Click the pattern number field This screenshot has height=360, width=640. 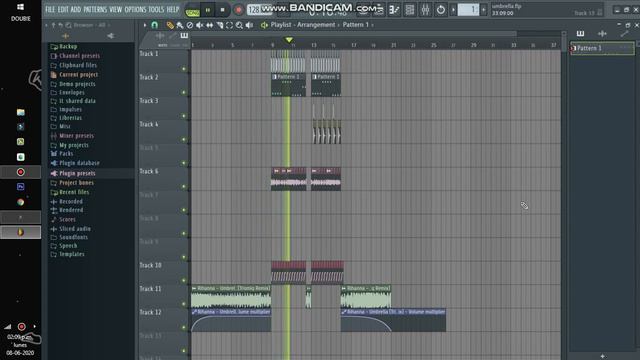[x=469, y=9]
